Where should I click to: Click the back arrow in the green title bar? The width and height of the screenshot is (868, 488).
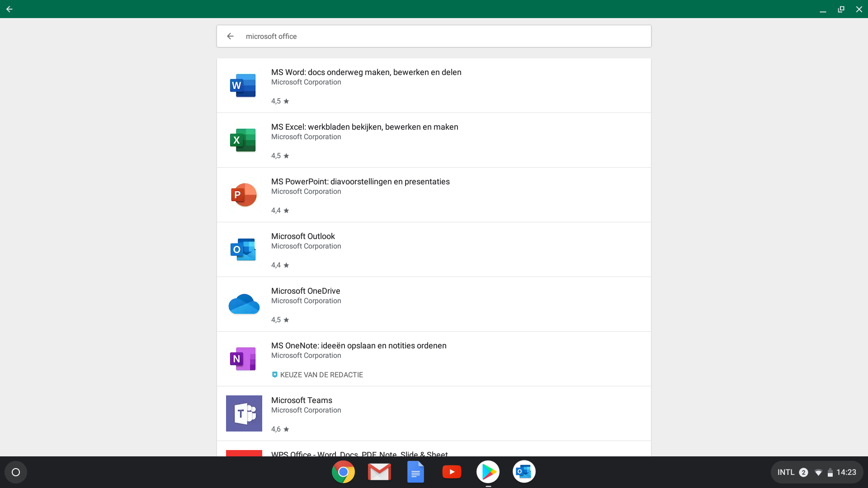coord(9,9)
